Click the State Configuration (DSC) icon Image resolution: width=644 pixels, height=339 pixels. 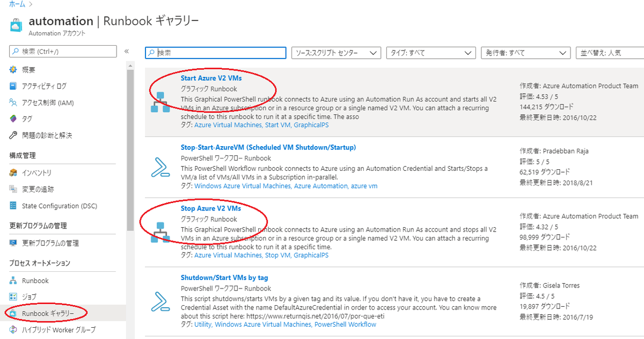[13, 206]
